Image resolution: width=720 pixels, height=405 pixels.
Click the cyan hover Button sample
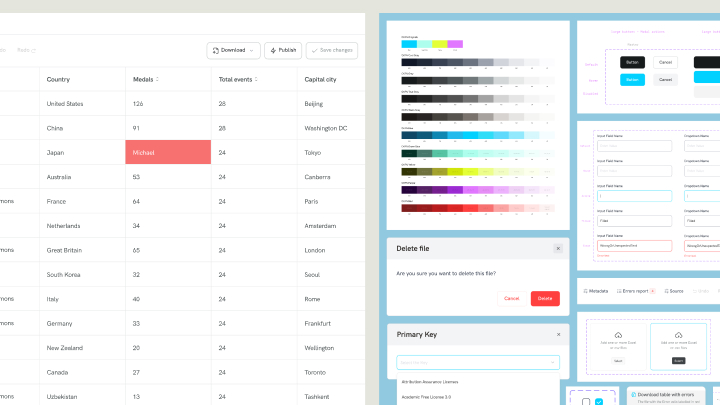click(x=632, y=79)
